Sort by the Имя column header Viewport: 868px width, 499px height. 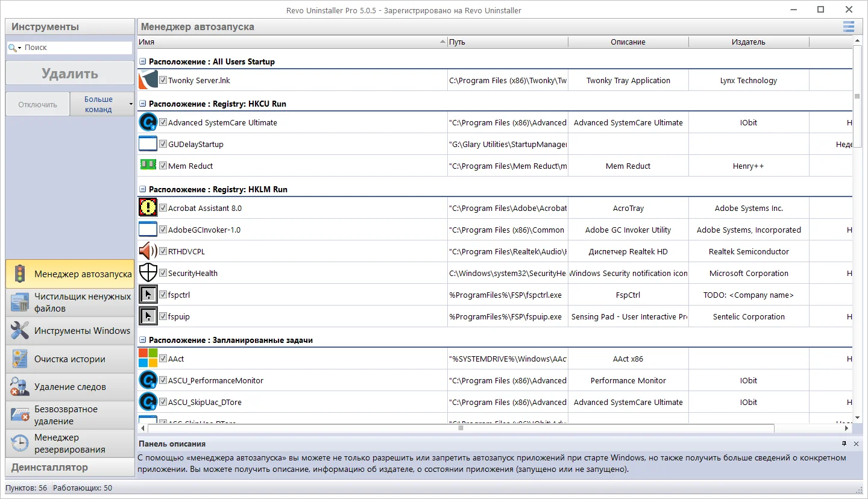point(292,42)
